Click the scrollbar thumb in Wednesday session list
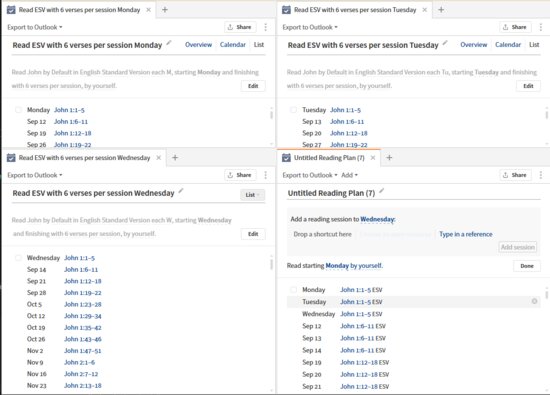This screenshot has width=550, height=395. [x=271, y=264]
